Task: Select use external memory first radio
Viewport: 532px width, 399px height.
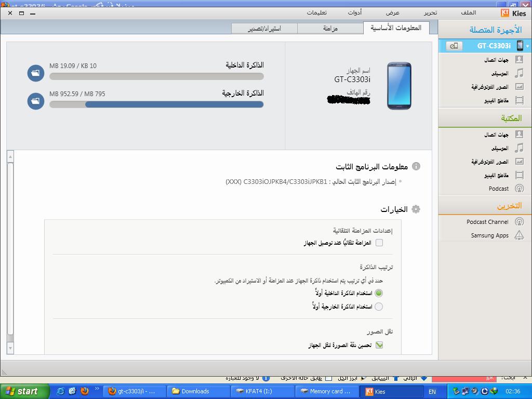Action: [379, 307]
